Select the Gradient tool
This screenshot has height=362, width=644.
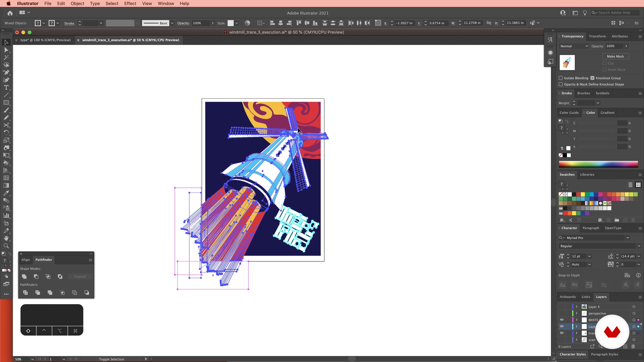pos(6,185)
